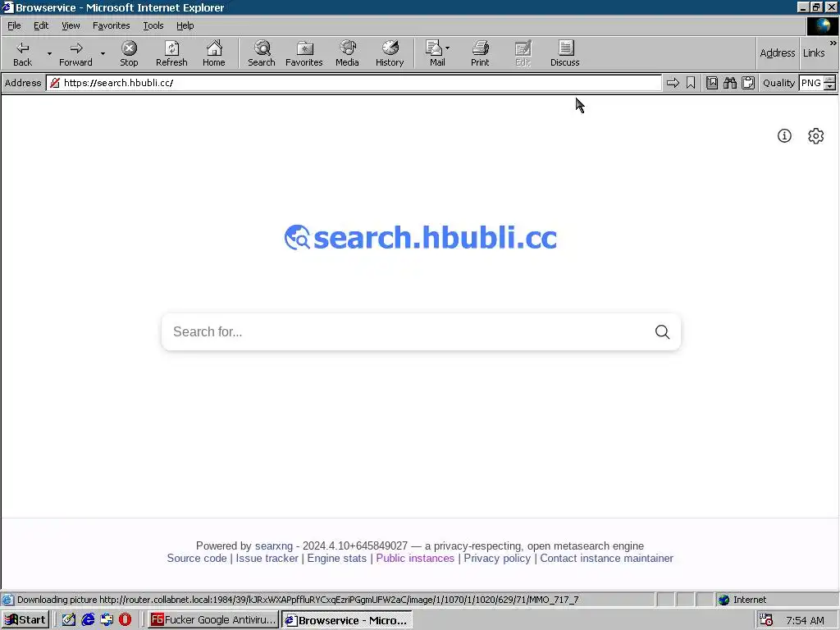Open the Source code link

pyautogui.click(x=197, y=558)
